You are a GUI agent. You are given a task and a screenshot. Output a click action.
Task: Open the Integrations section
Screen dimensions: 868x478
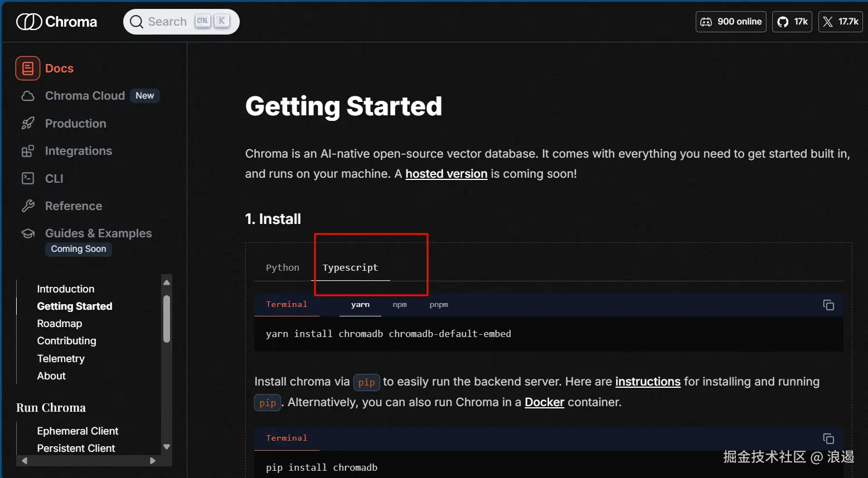click(x=78, y=151)
